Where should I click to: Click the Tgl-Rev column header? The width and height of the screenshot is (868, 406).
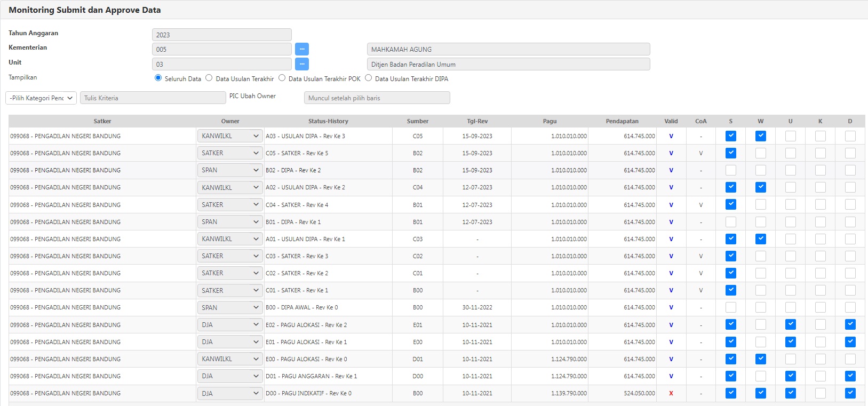477,121
